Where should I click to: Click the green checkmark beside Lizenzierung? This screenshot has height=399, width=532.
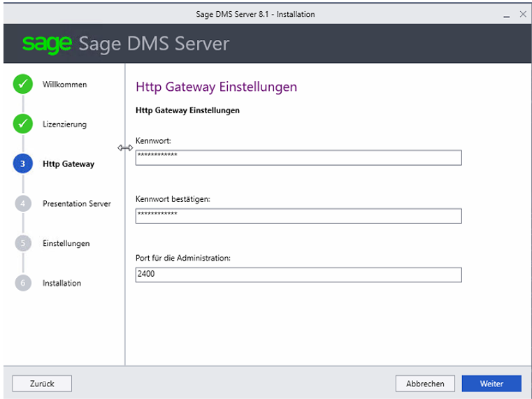click(x=22, y=124)
